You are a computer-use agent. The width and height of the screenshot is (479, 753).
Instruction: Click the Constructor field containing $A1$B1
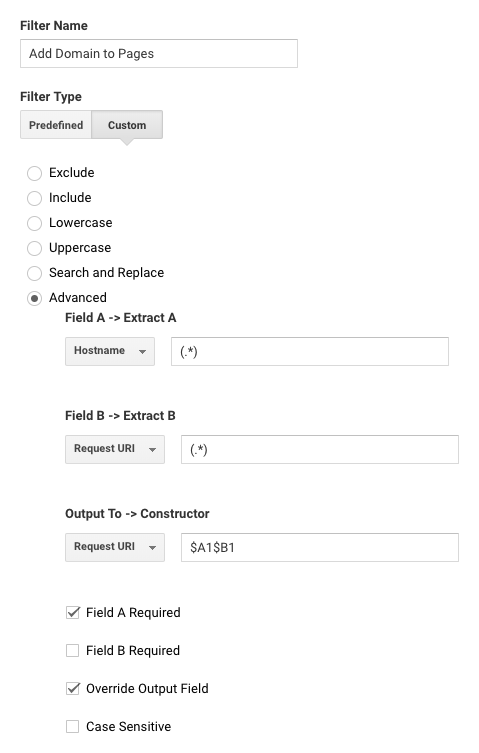320,547
